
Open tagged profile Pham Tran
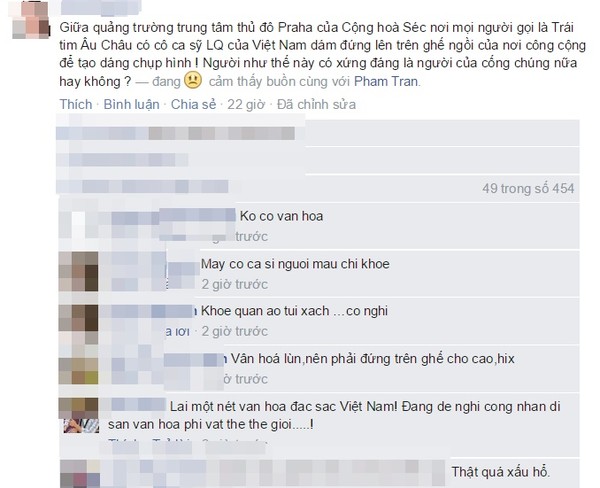coord(386,81)
